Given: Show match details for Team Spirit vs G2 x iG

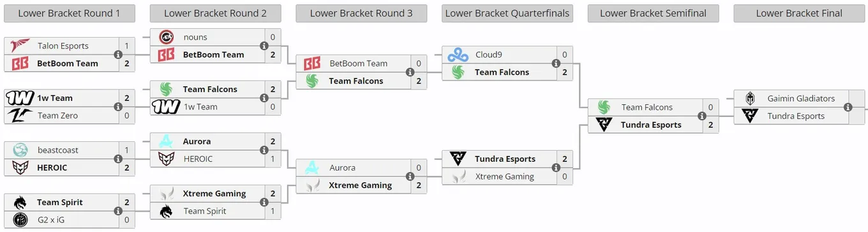Looking at the screenshot, I should (118, 211).
